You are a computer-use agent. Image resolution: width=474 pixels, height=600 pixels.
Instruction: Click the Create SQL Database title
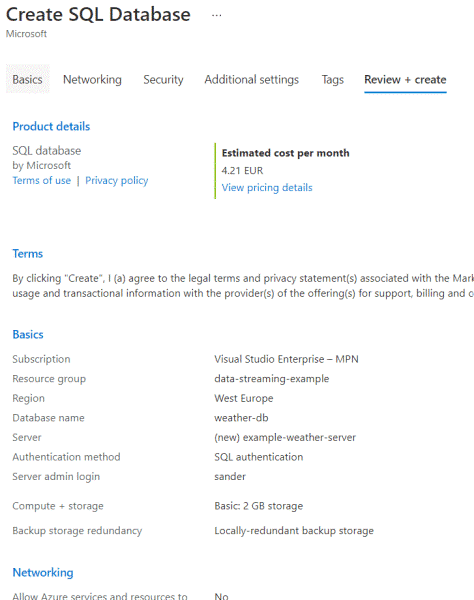(x=98, y=15)
